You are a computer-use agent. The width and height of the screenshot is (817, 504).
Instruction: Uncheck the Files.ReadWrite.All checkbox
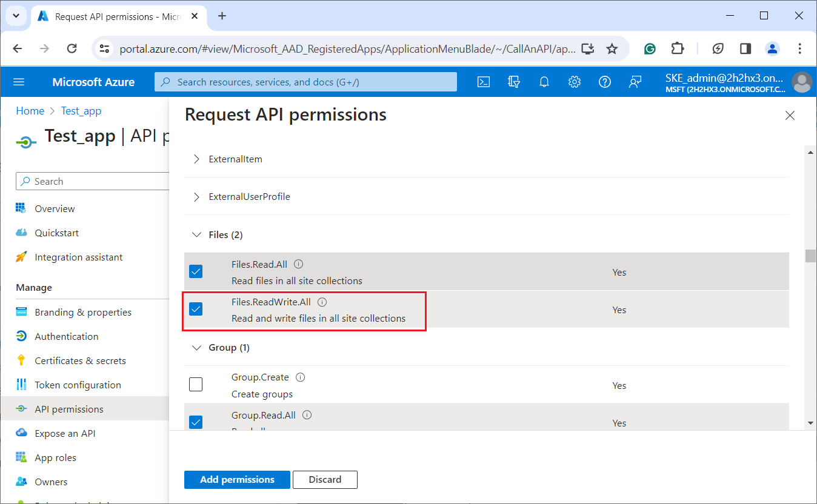coord(196,309)
